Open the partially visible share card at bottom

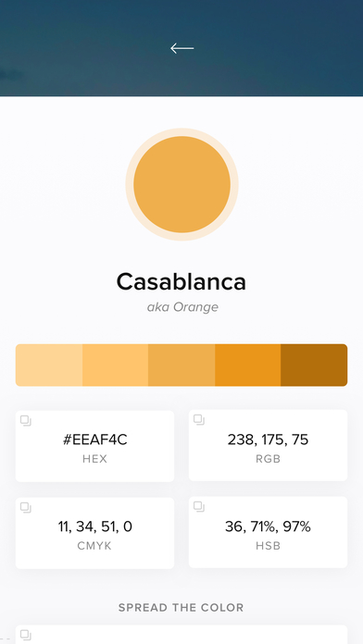point(181,635)
